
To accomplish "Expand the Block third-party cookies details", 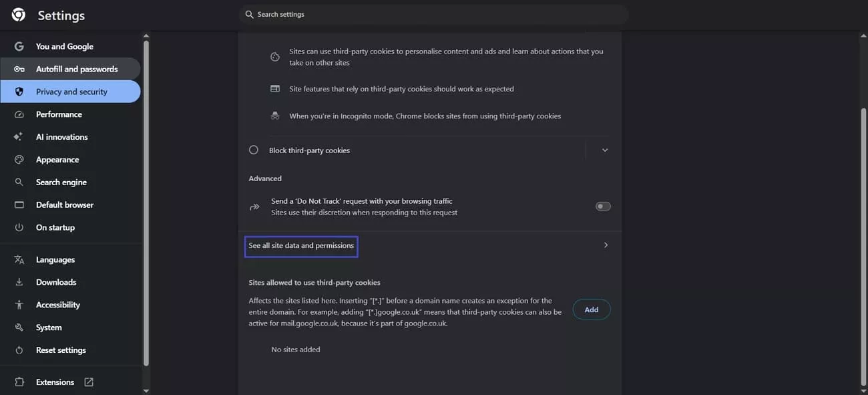I will tap(605, 150).
